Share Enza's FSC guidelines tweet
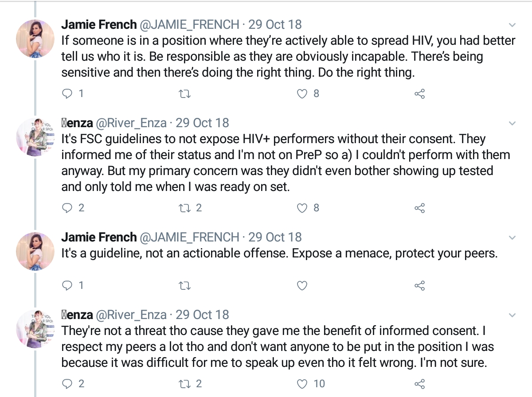 pyautogui.click(x=419, y=208)
